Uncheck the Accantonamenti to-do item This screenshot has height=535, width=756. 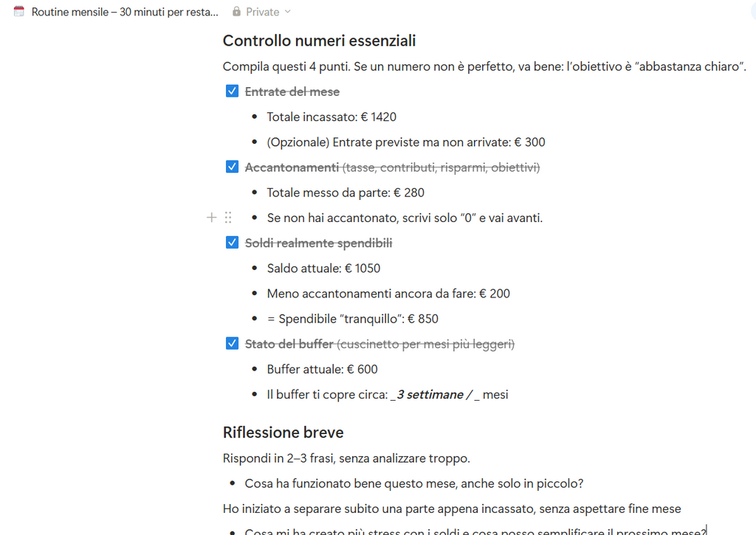pyautogui.click(x=232, y=166)
